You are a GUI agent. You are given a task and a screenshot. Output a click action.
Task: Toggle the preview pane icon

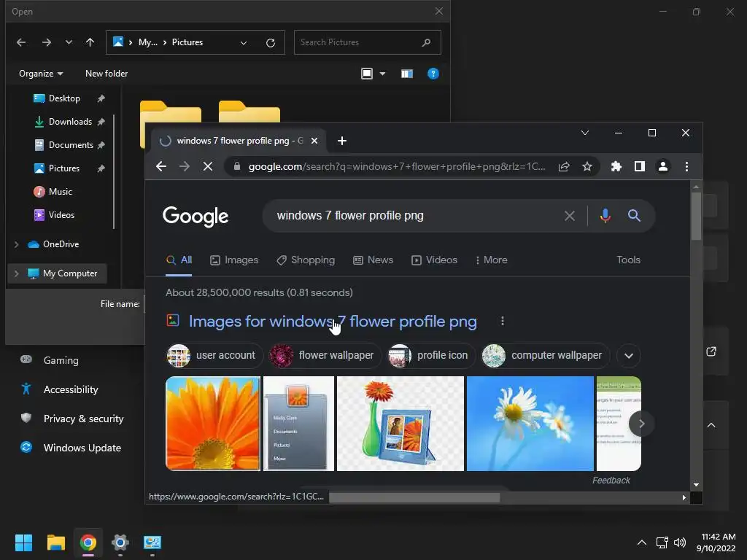(407, 74)
